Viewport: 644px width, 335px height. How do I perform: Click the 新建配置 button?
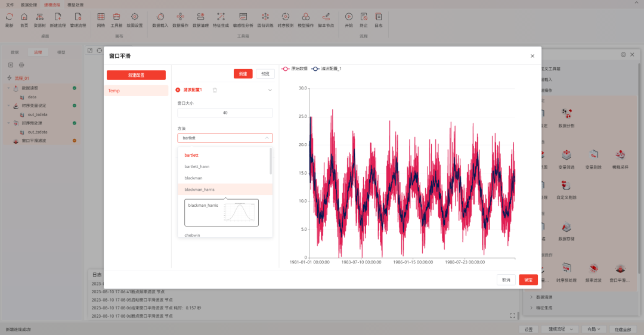coord(136,75)
